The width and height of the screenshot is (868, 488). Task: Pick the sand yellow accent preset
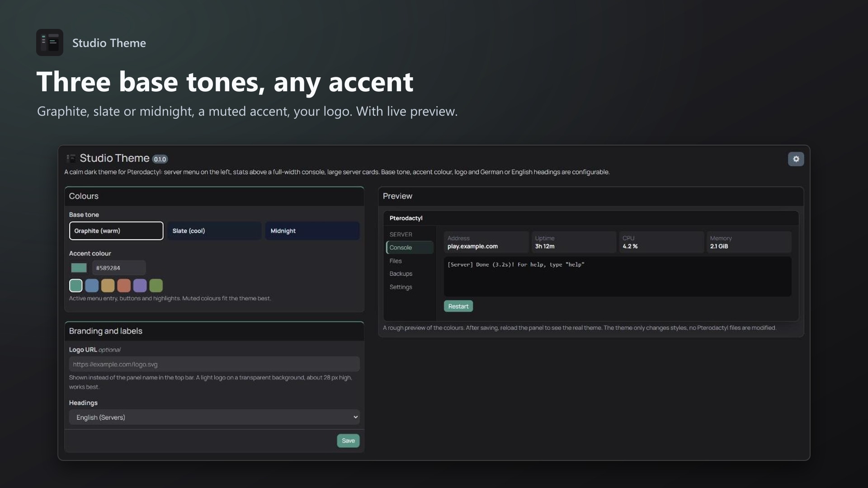click(x=108, y=286)
